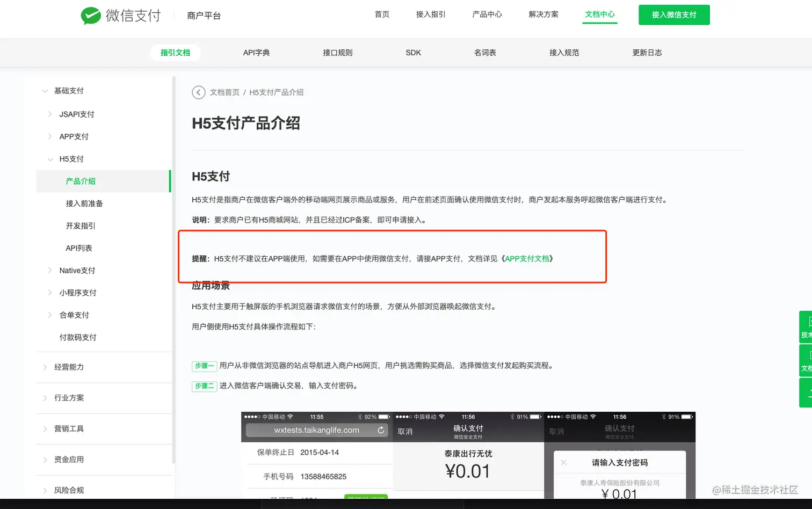This screenshot has height=509, width=812.
Task: Click the 文档首页 breadcrumb link
Action: 224,92
